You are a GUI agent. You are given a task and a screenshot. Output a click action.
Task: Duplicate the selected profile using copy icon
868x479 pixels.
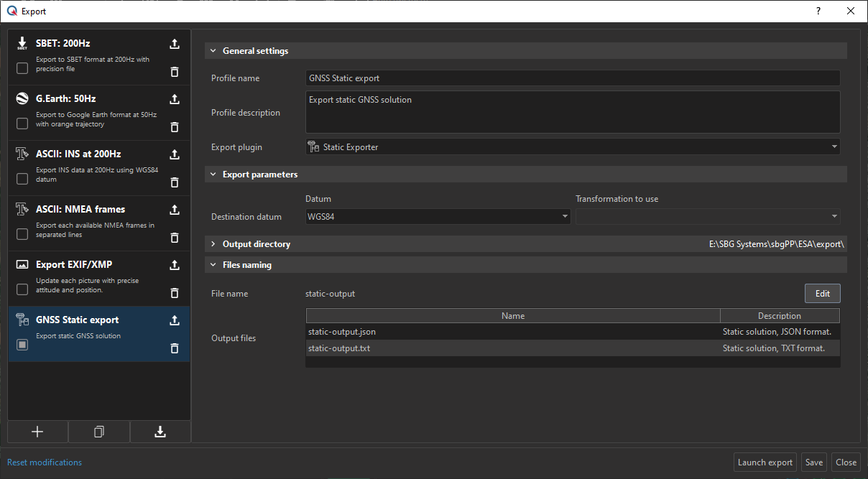pos(99,432)
